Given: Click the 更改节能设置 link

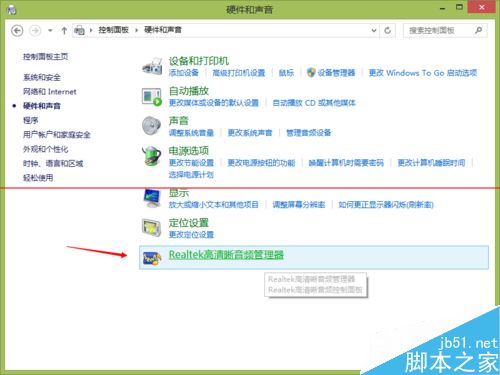Looking at the screenshot, I should click(x=191, y=163).
